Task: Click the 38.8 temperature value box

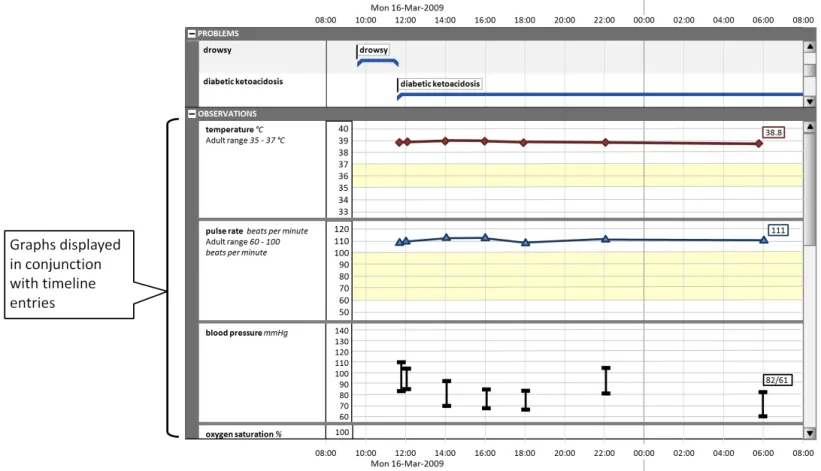Action: [773, 132]
